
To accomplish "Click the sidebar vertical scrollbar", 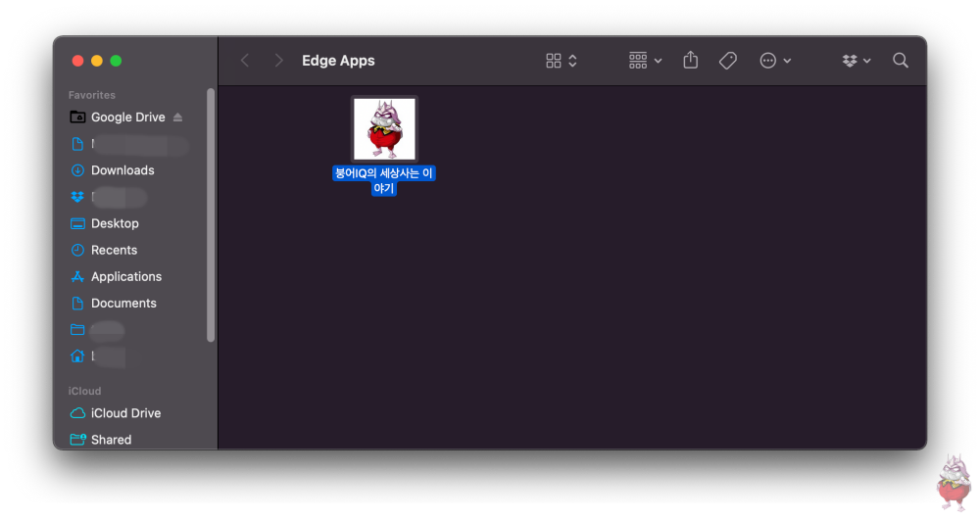I will pos(211,215).
